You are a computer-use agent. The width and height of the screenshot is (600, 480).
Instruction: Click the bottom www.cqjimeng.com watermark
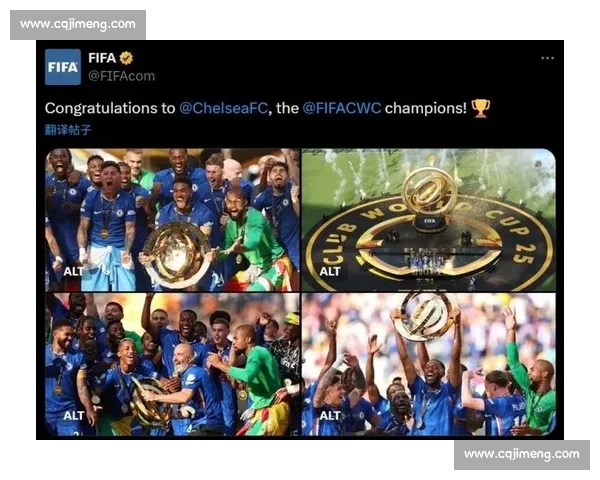pyautogui.click(x=522, y=455)
